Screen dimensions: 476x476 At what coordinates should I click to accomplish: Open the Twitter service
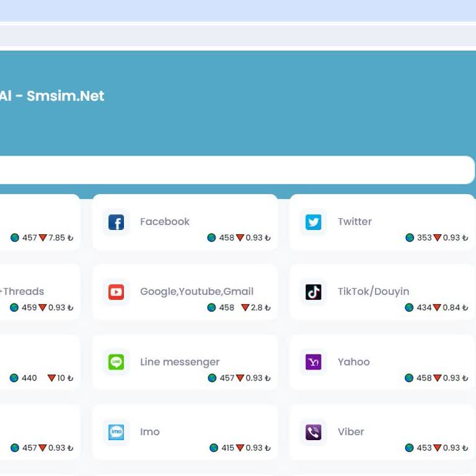(382, 223)
